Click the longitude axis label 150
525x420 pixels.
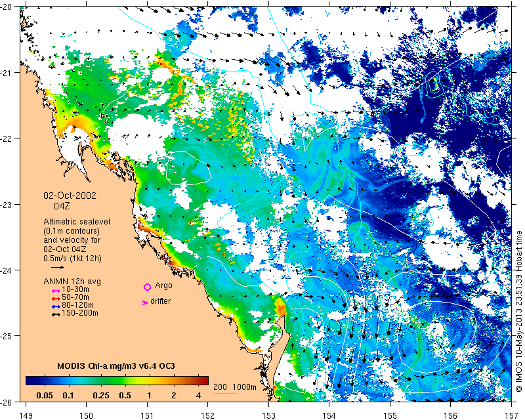click(87, 416)
